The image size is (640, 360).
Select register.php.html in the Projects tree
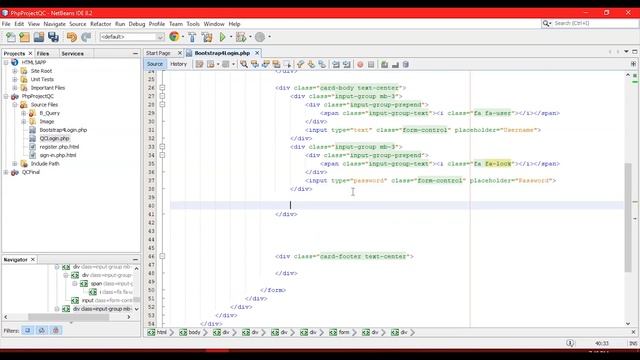coord(59,147)
